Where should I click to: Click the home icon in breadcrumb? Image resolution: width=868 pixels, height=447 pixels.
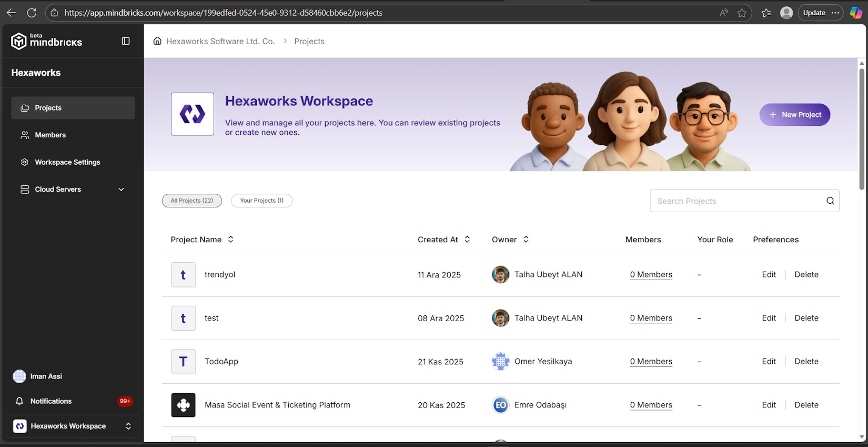157,41
